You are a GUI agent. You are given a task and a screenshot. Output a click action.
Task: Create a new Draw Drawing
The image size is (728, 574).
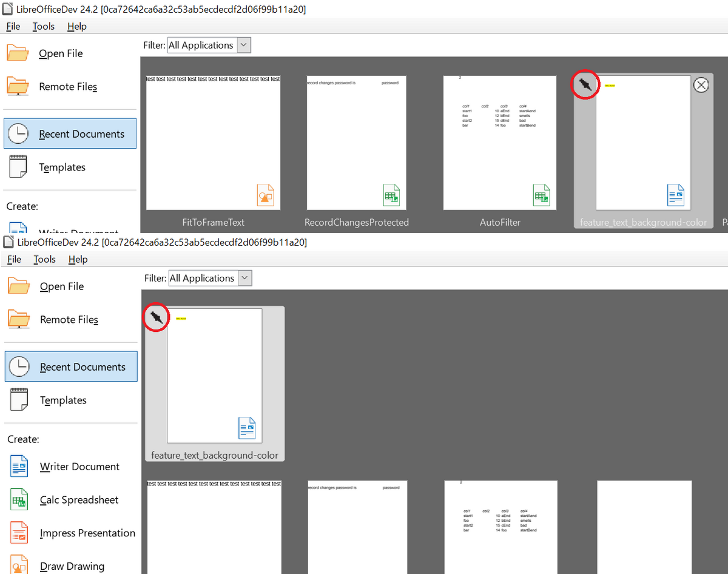(72, 566)
